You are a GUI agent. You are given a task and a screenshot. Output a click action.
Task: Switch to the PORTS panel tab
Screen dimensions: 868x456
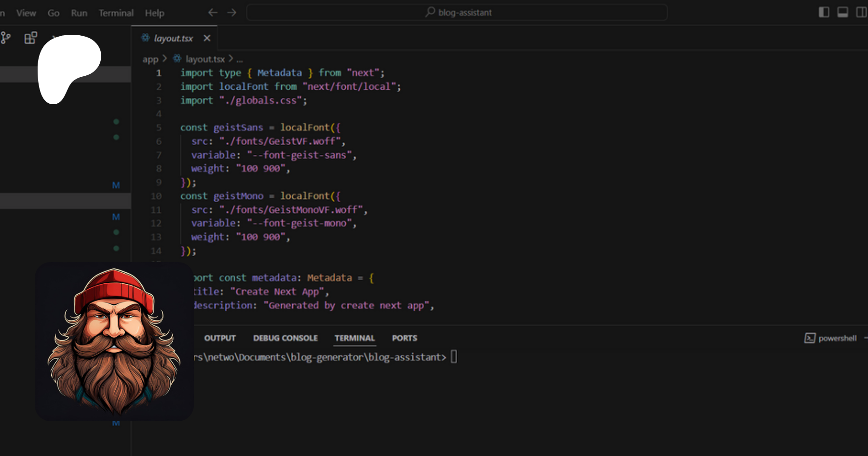404,338
